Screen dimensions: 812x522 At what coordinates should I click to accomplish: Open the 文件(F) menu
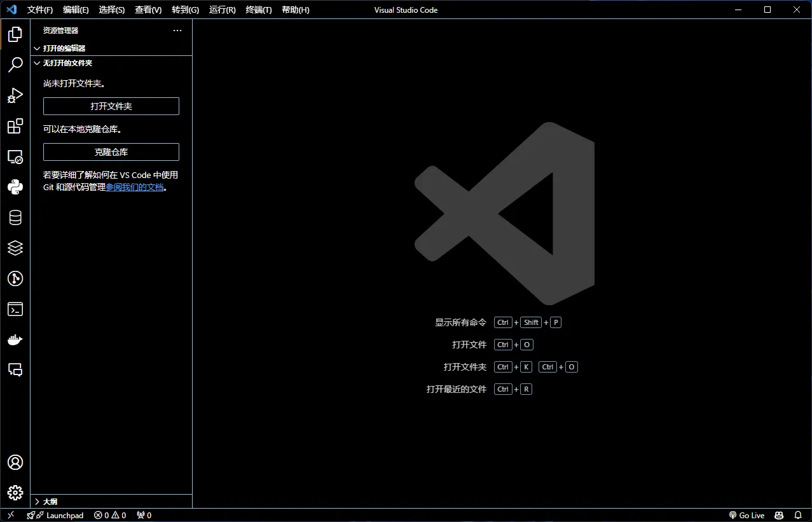click(x=40, y=10)
